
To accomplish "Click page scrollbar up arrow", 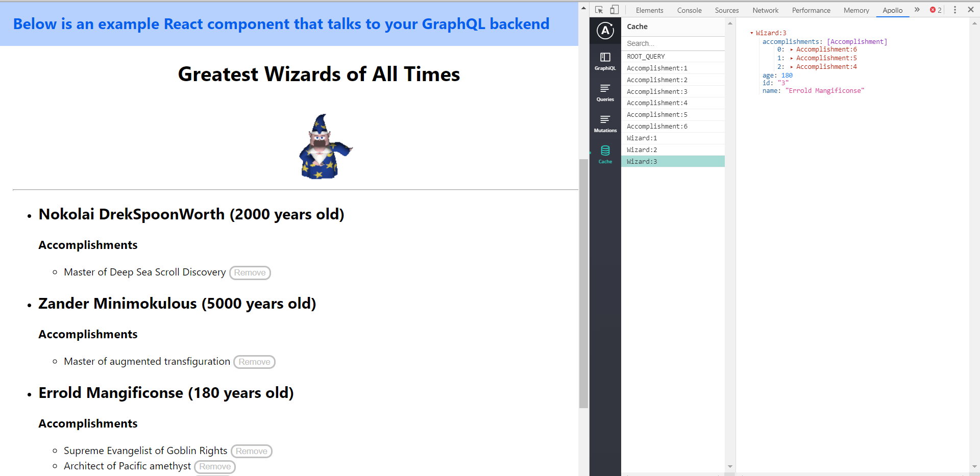I will pyautogui.click(x=583, y=8).
